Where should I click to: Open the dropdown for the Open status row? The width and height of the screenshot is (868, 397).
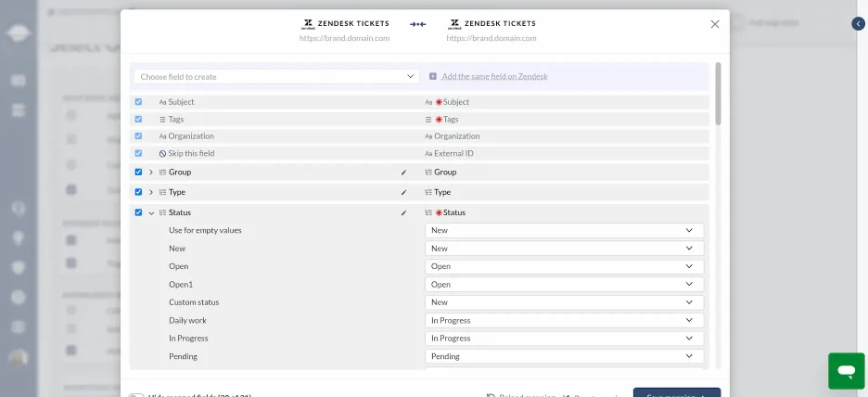point(564,266)
